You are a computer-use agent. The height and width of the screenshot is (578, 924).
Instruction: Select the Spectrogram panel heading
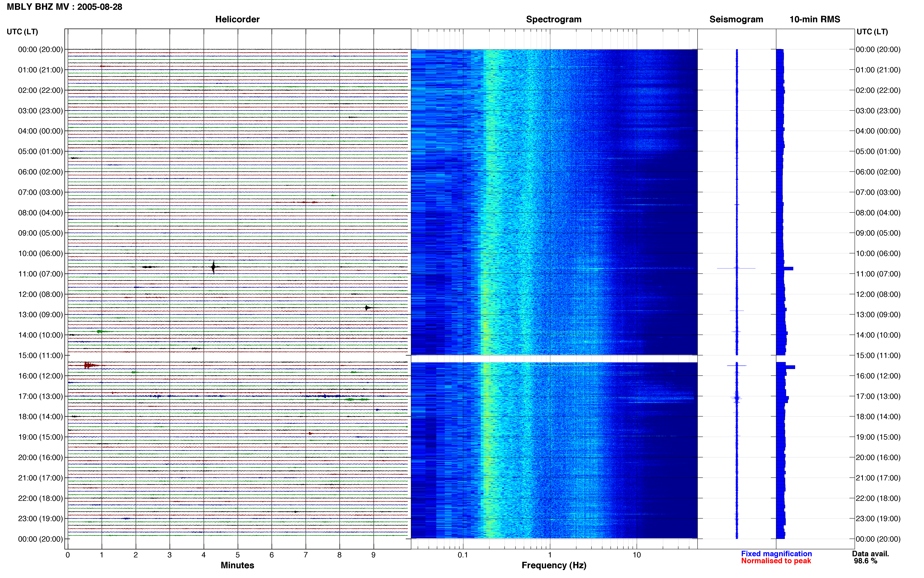click(554, 20)
